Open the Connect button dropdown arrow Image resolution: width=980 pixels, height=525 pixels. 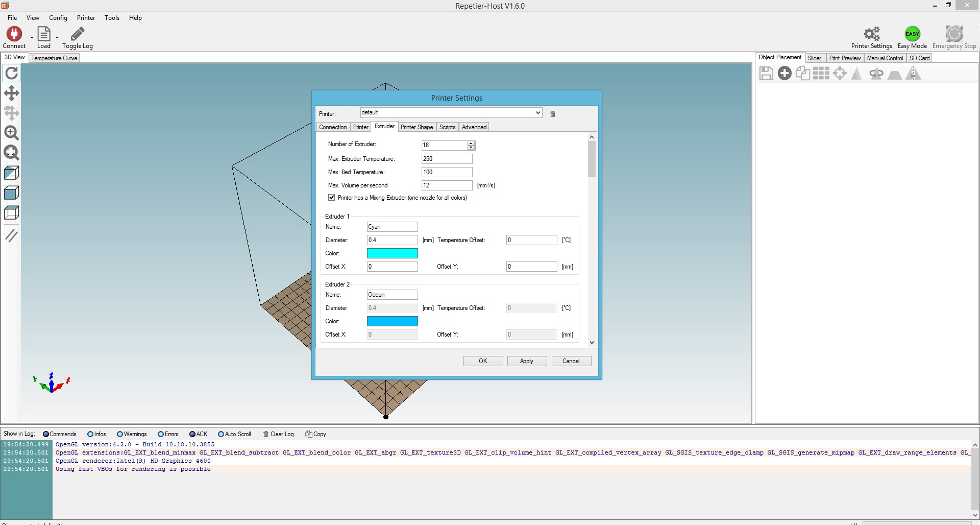click(x=32, y=37)
